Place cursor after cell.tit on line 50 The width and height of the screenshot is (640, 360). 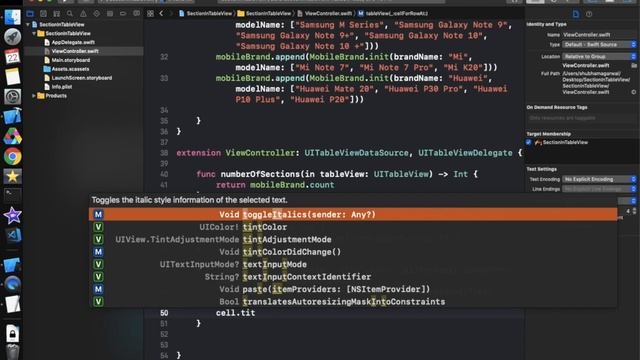(256, 313)
